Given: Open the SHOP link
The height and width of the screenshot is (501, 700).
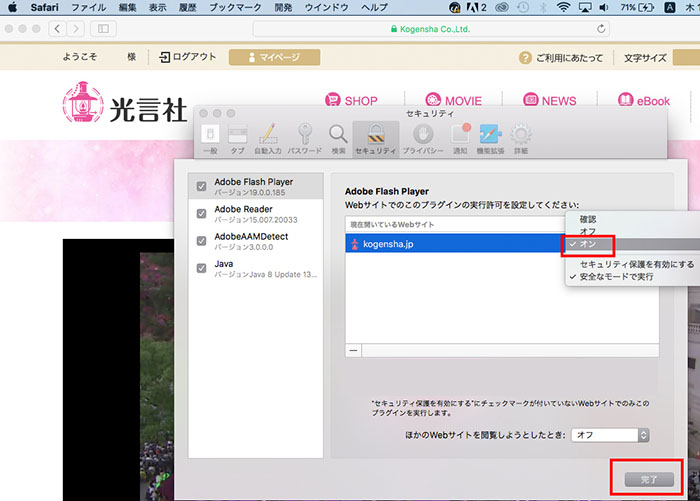Looking at the screenshot, I should point(351,101).
